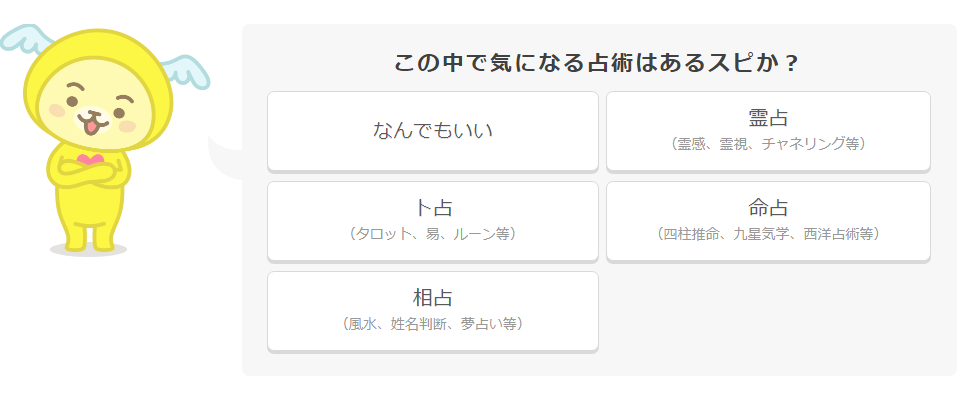This screenshot has width=964, height=397.
Task: Click the mascot's left blue wing
Action: (x=25, y=37)
